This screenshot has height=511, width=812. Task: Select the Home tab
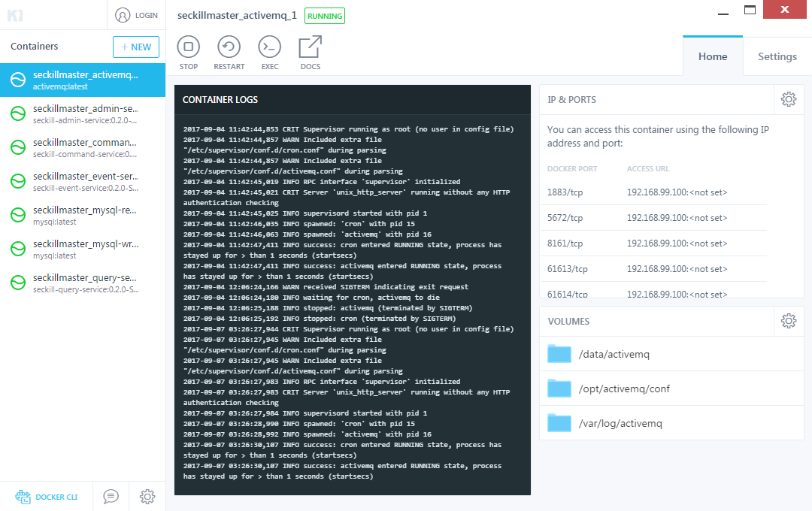tap(712, 56)
